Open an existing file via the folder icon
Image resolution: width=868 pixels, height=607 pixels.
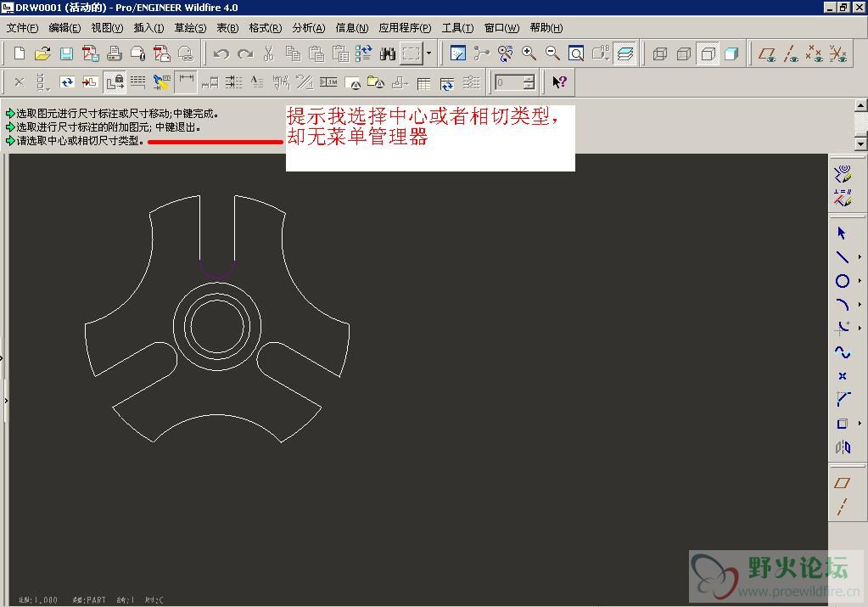[x=42, y=53]
